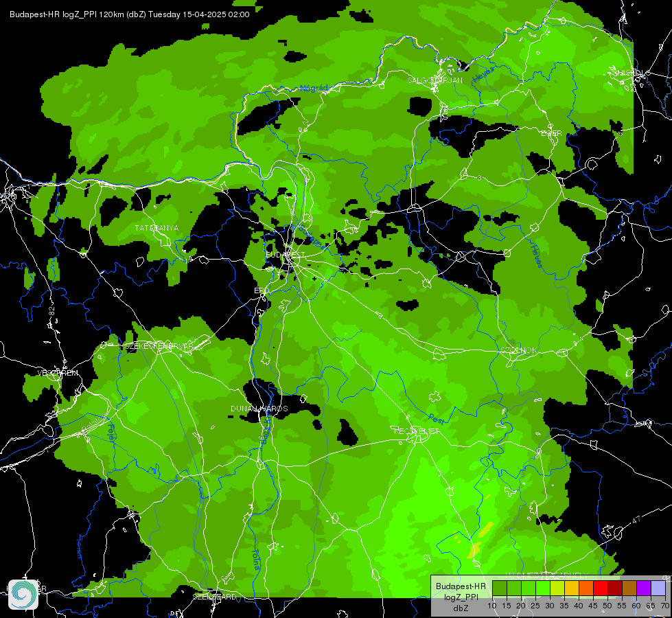Viewport: 672px width, 618px height.
Task: Click the ERD city label
Action: point(261,290)
